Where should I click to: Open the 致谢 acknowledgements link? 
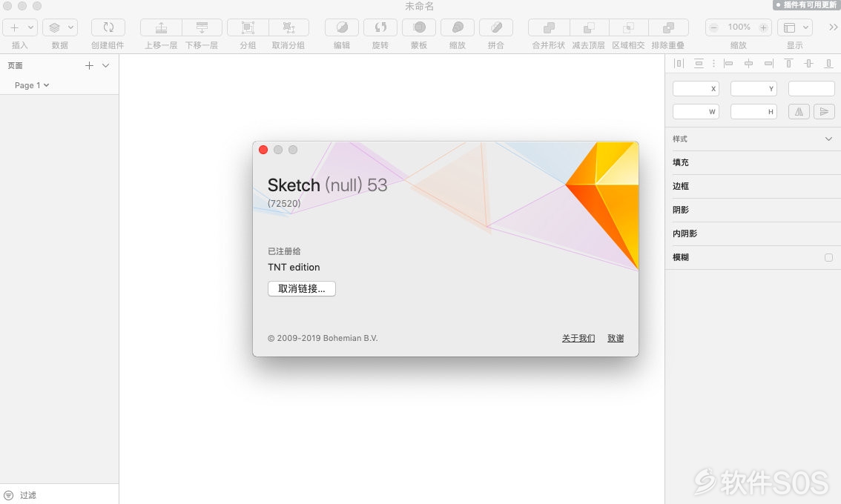(x=616, y=338)
